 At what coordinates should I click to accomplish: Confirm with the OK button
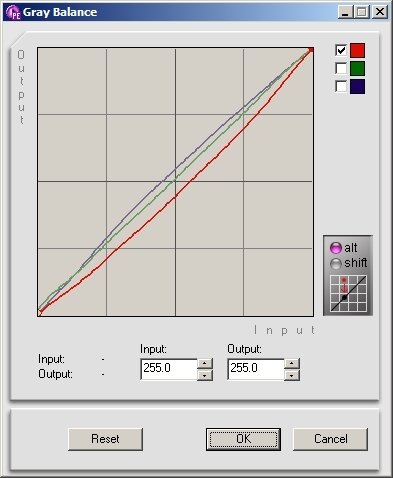(243, 439)
